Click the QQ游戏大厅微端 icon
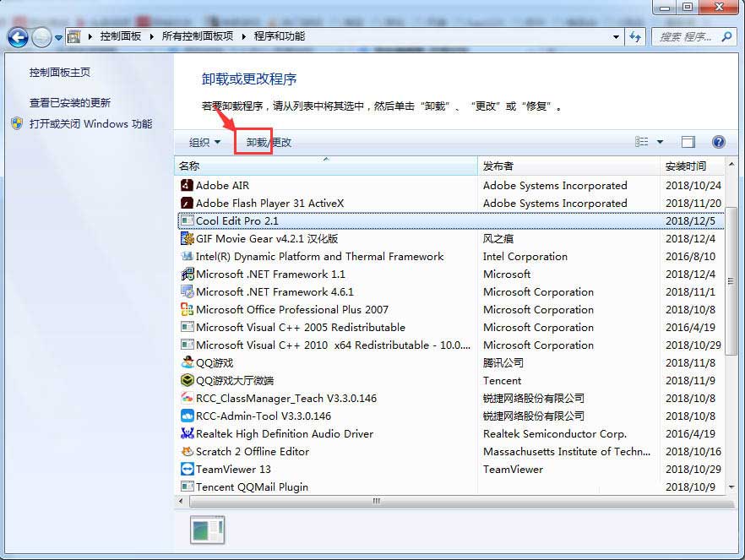 [188, 380]
